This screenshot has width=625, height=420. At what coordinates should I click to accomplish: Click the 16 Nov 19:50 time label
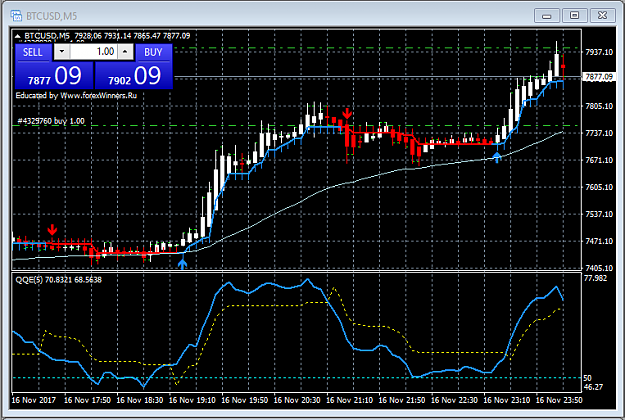click(245, 400)
